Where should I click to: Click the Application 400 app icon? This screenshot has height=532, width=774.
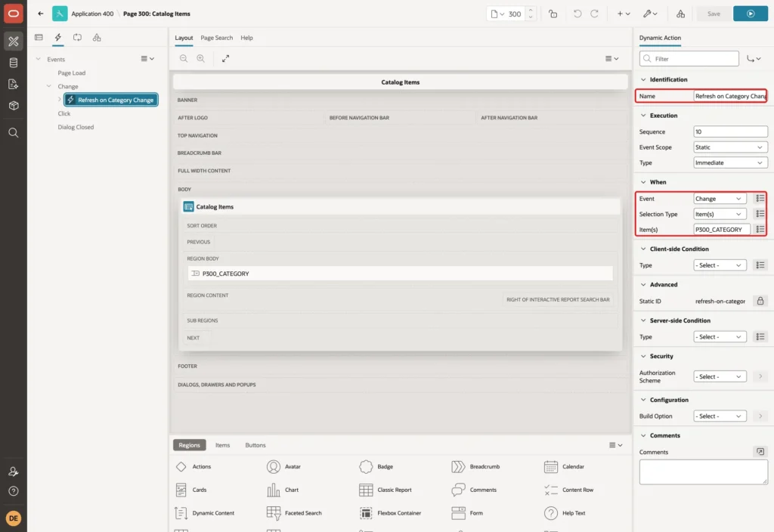pyautogui.click(x=60, y=14)
